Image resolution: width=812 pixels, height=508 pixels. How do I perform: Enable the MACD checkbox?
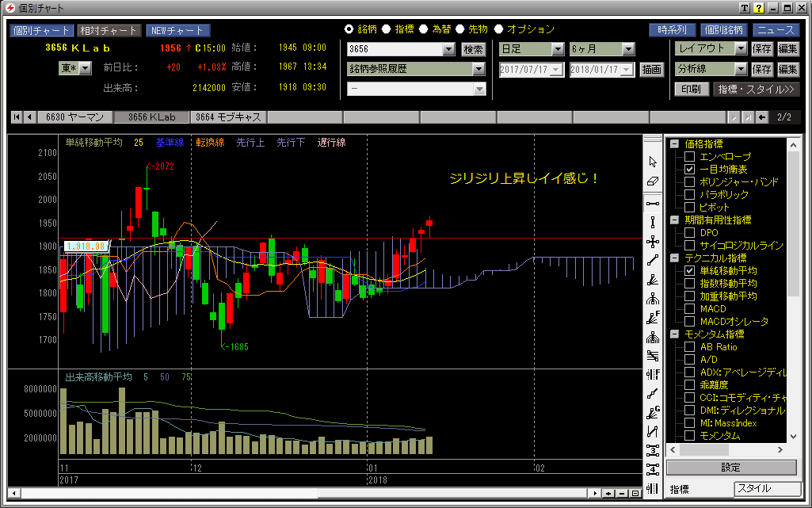[x=689, y=309]
